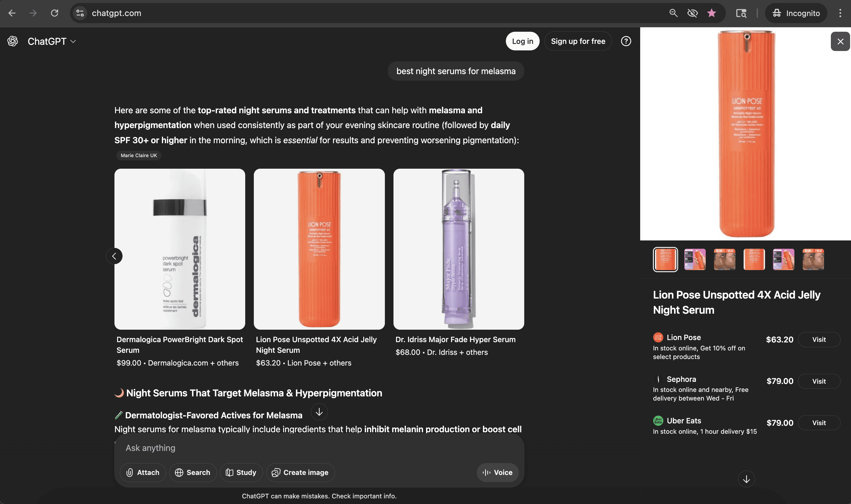
Task: Toggle the bookmark star in the address bar
Action: click(711, 13)
